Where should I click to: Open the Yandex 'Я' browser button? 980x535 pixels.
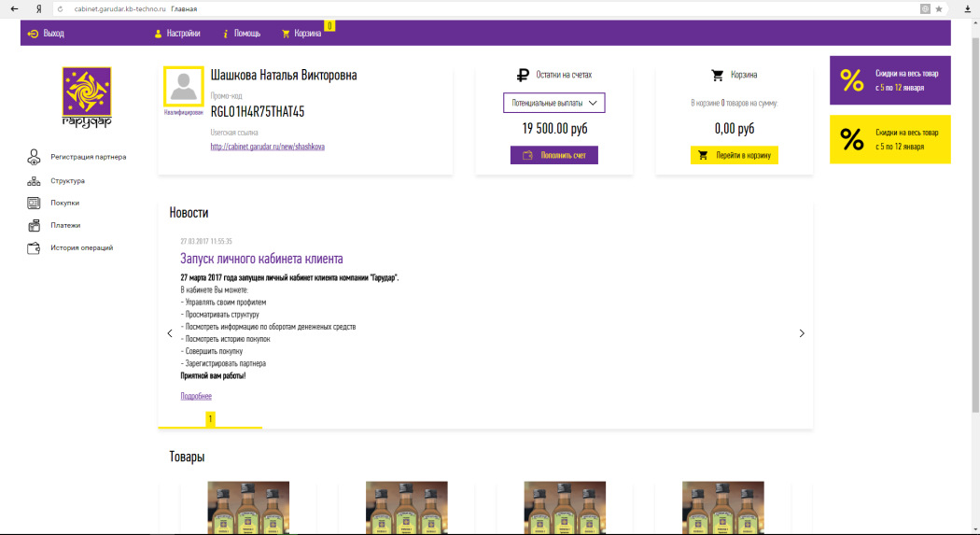point(39,8)
